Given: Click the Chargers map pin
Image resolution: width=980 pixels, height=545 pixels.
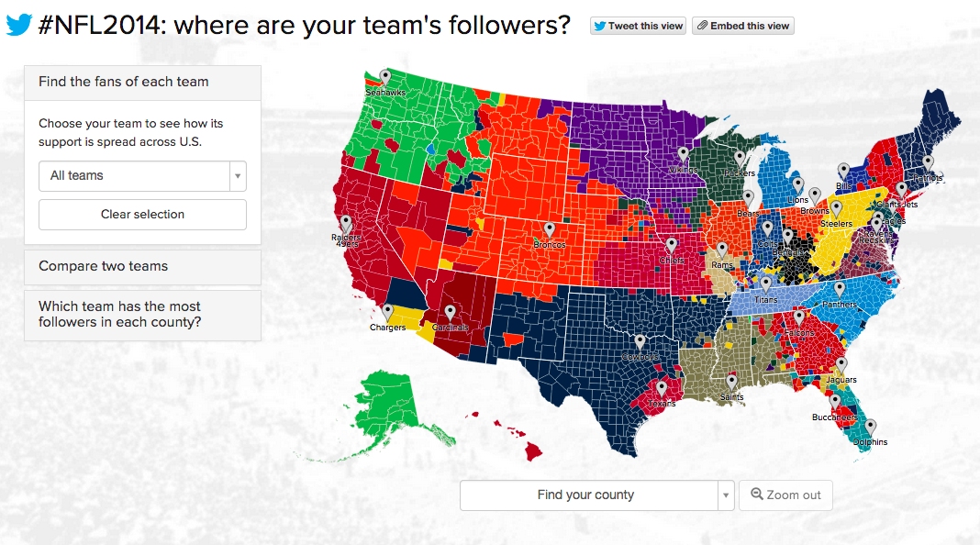Looking at the screenshot, I should tap(387, 312).
